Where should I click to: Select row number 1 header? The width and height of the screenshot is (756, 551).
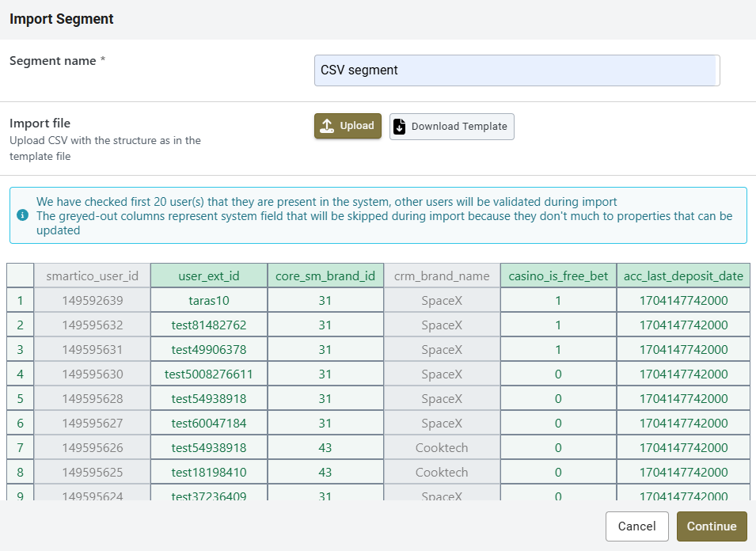click(21, 301)
